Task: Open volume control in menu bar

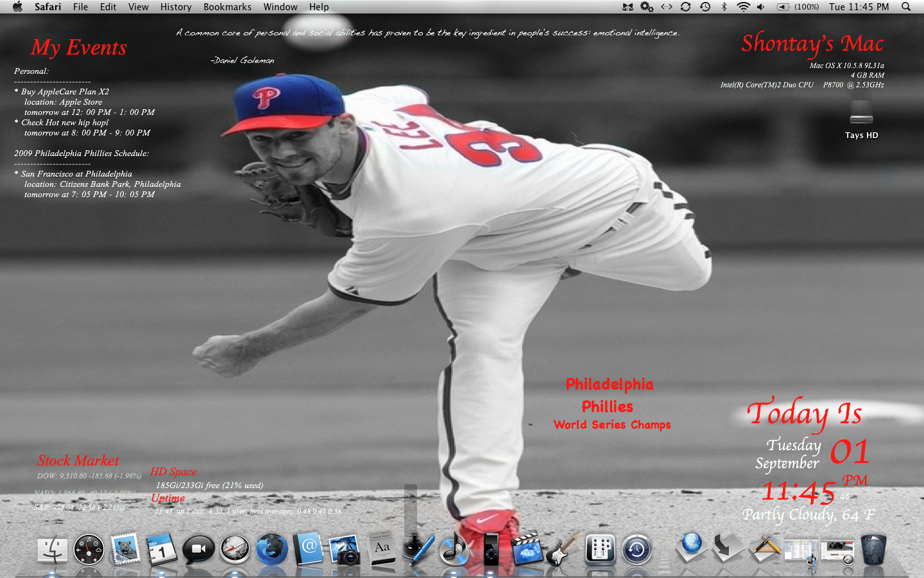Action: click(x=761, y=7)
